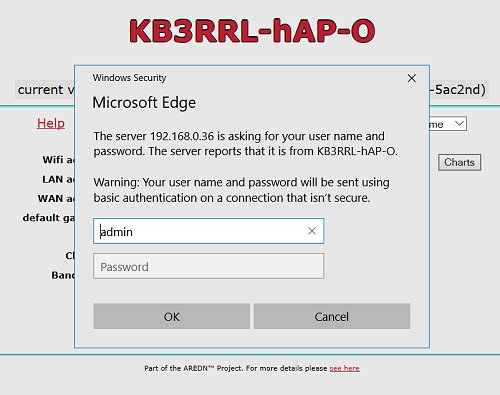Click the Charts button
The height and width of the screenshot is (395, 500).
click(459, 162)
